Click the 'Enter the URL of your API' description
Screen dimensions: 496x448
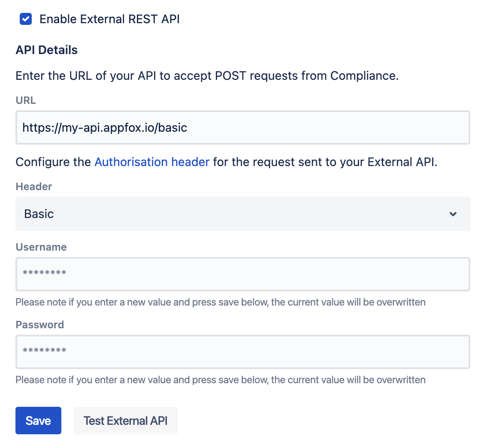(x=207, y=76)
